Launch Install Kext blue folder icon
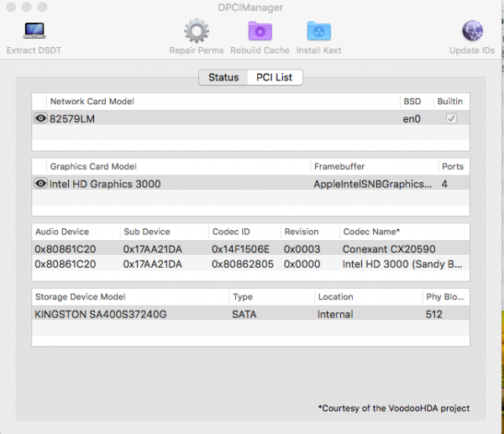Viewport: 504px width, 434px height. [318, 31]
